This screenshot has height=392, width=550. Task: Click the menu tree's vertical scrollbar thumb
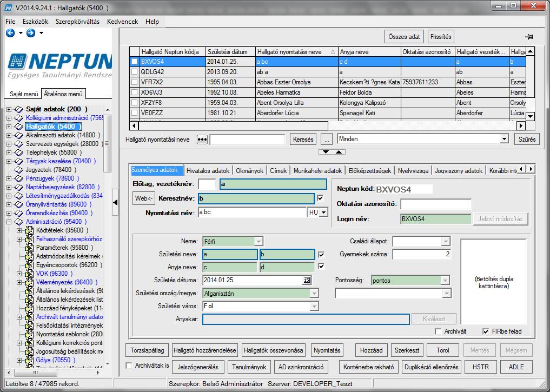pos(107,143)
